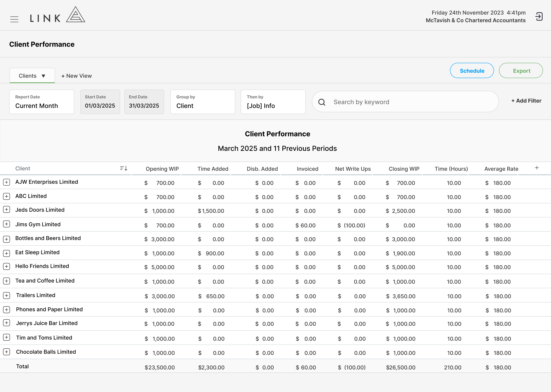Click the Total row label
Viewport: 551px width, 392px height.
(x=22, y=366)
